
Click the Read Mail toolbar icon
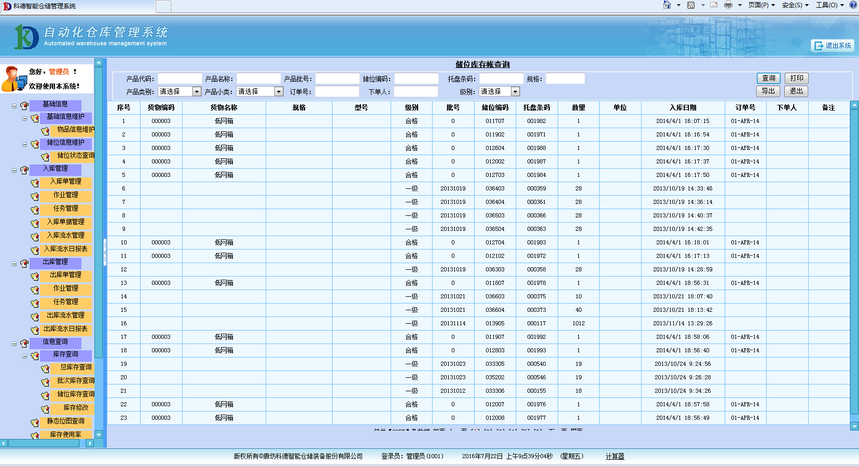pos(714,5)
